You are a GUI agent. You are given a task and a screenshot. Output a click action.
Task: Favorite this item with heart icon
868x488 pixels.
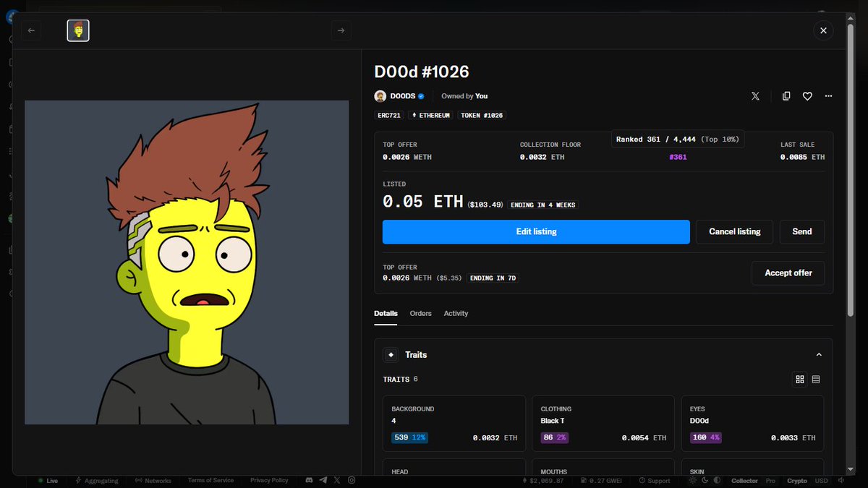click(x=807, y=96)
